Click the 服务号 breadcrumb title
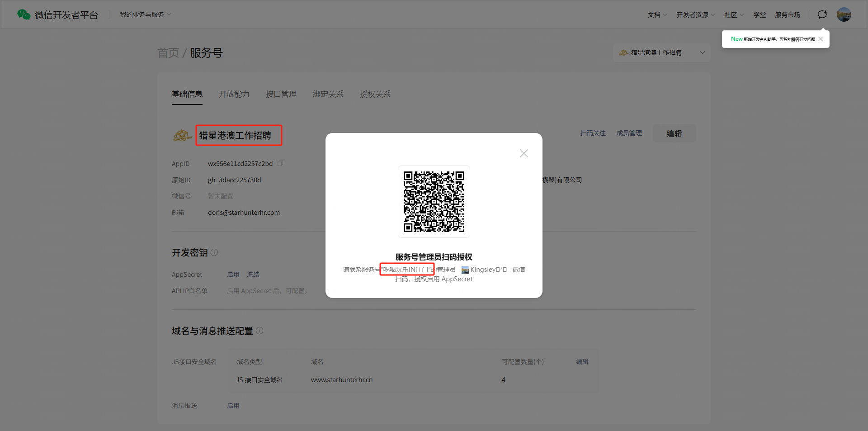The width and height of the screenshot is (868, 431). point(207,53)
